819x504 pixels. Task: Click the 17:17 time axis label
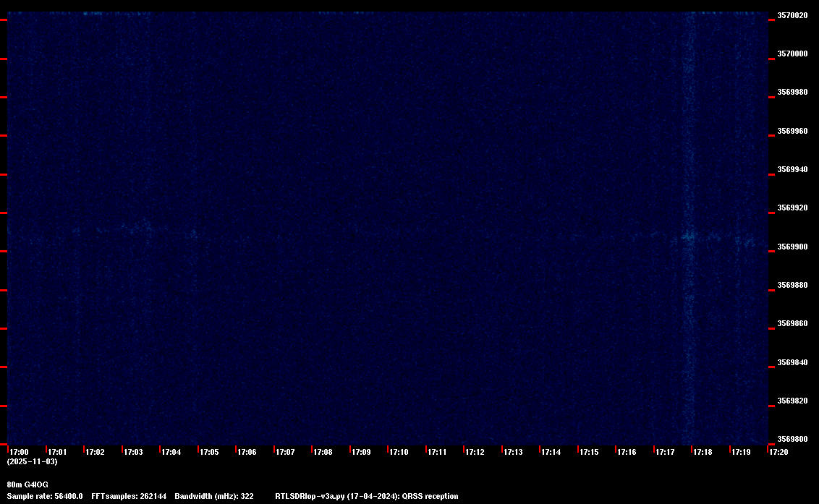(665, 452)
